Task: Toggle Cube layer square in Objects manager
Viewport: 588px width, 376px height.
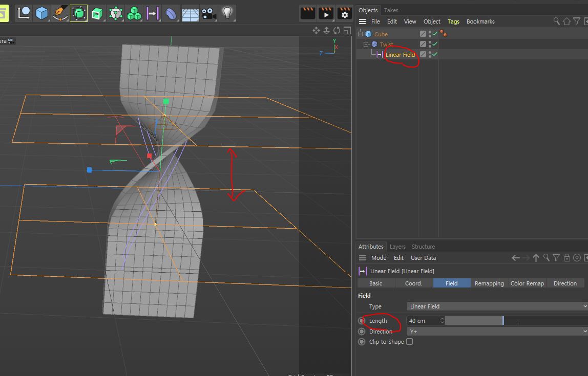Action: (x=423, y=34)
